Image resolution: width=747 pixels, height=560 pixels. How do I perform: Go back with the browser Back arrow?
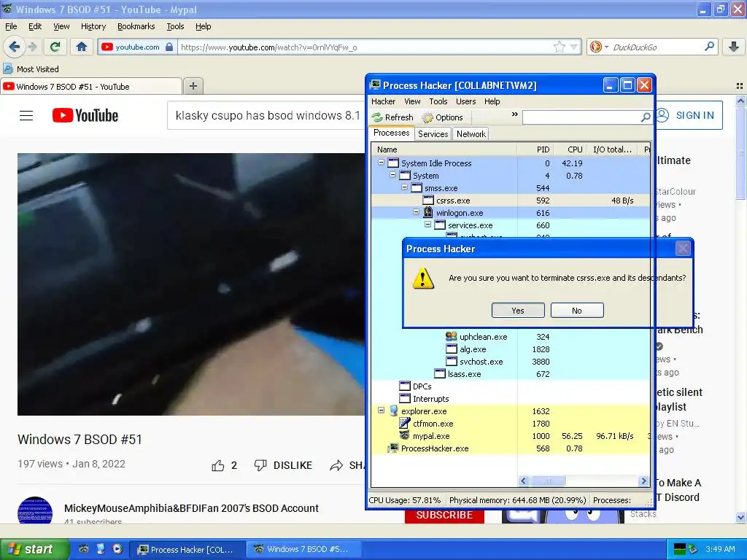(x=15, y=47)
